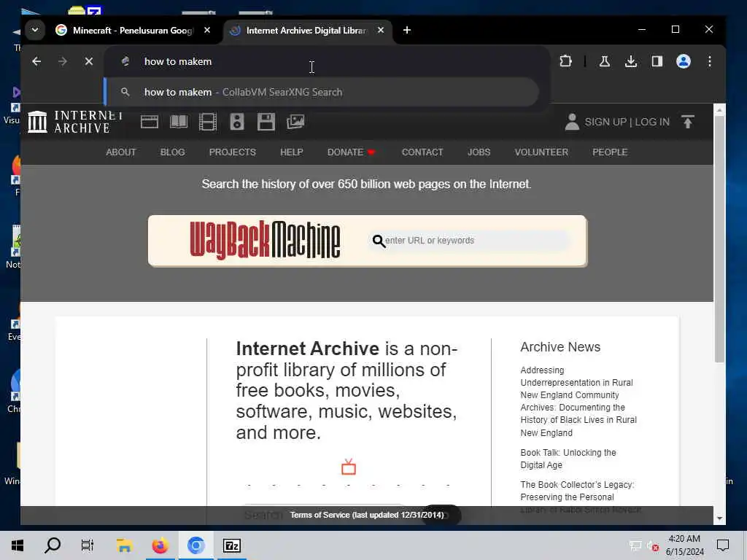Open the BLOG menu item
Viewport: 747px width, 560px height.
click(172, 152)
